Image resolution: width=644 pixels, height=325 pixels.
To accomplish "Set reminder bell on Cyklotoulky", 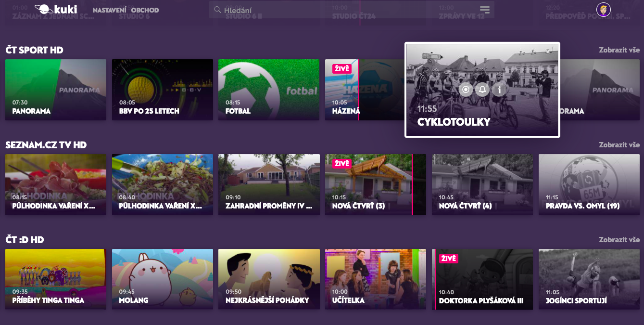I will coord(482,90).
